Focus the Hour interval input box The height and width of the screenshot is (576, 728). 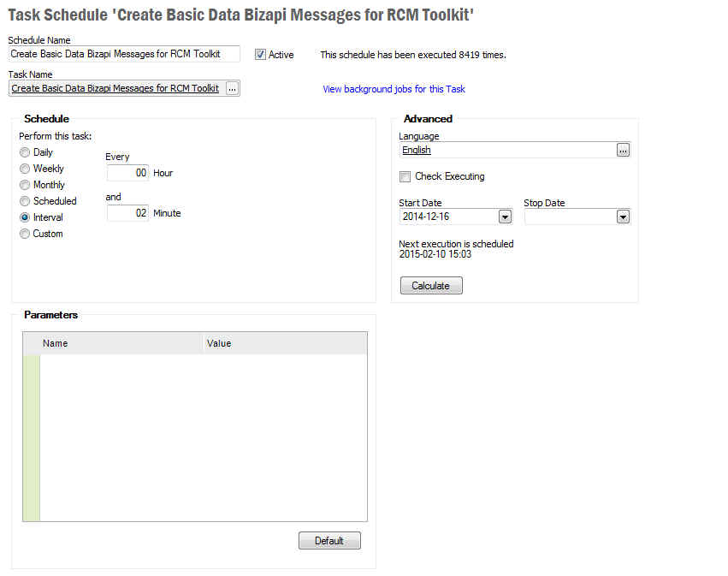(x=127, y=173)
